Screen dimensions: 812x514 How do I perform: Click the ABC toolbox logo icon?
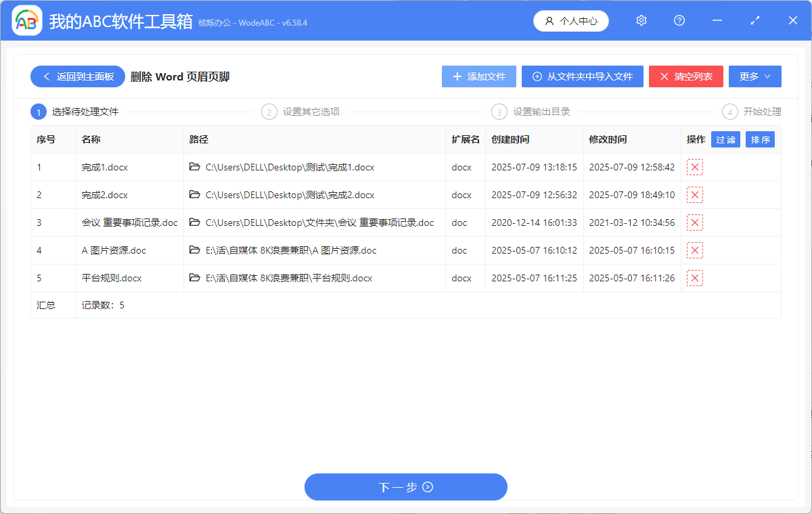(x=26, y=20)
